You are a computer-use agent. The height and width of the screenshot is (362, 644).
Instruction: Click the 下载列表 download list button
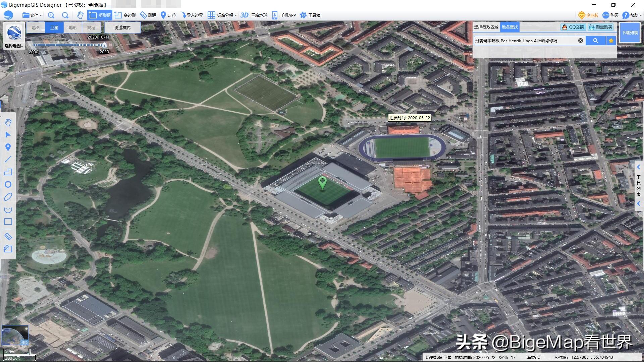[630, 33]
